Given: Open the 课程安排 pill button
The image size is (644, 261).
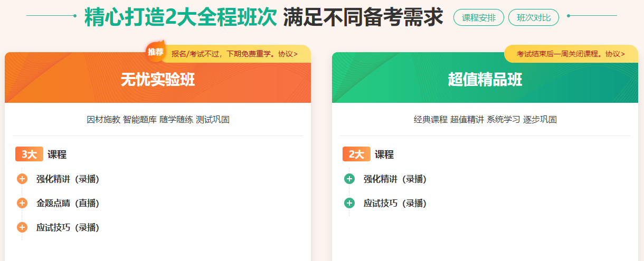Looking at the screenshot, I should tap(479, 17).
